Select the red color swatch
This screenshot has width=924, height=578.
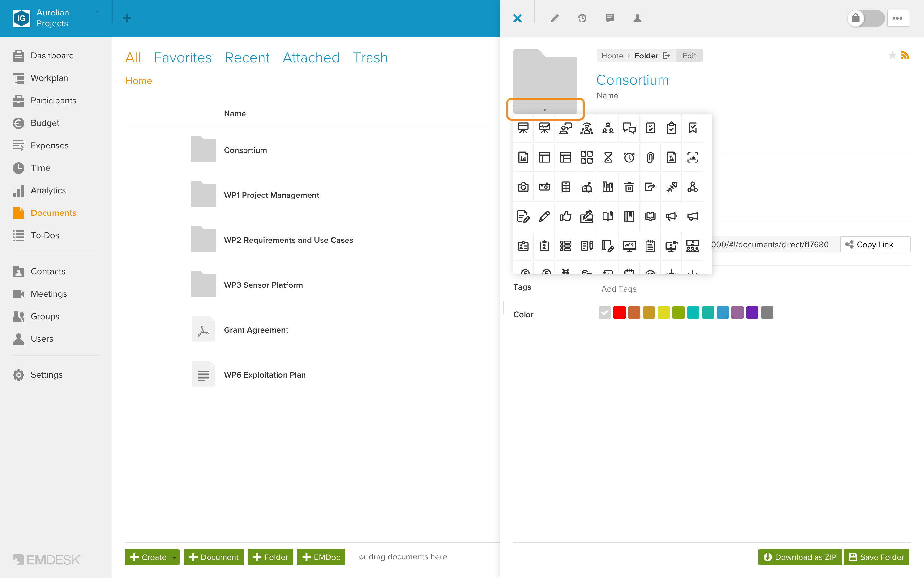(x=619, y=312)
